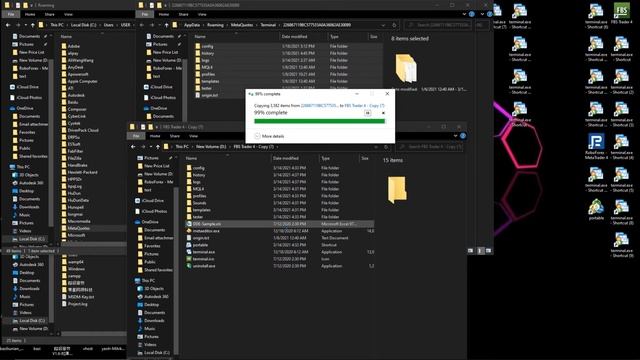
Task: Select terminal.exe - Shortcut (4) desktop icon
Action: coord(622,146)
